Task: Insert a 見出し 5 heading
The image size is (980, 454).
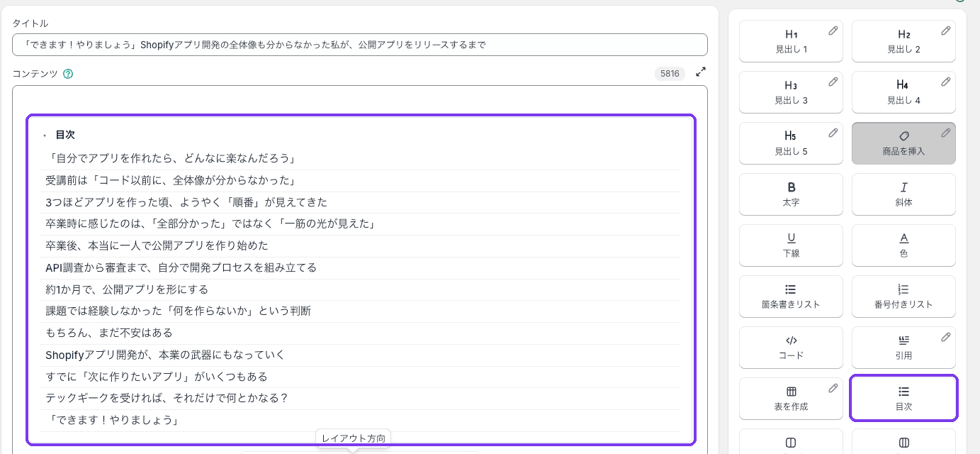Action: tap(791, 143)
